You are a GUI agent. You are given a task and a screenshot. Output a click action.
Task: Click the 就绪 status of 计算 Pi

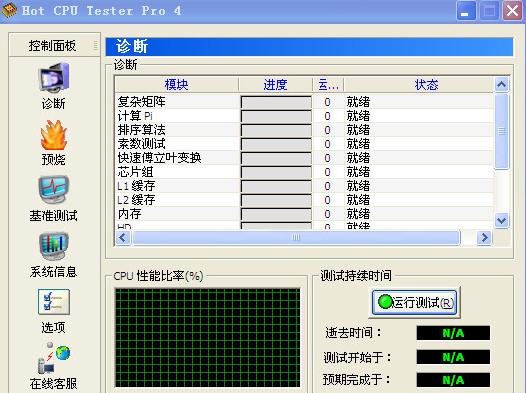358,116
